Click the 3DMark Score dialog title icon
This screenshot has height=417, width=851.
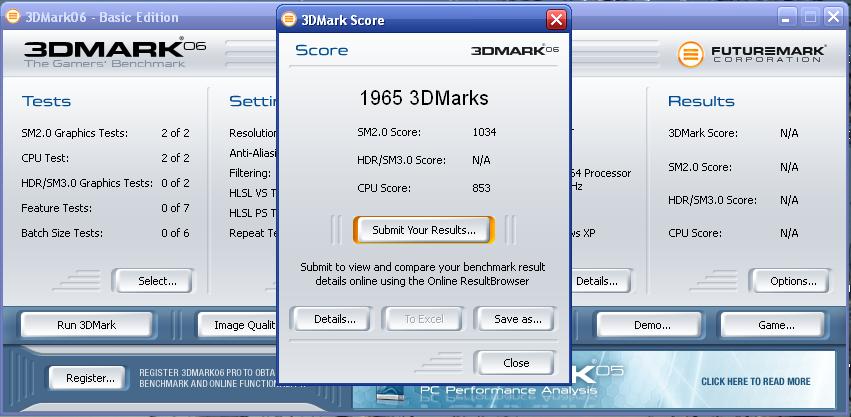pyautogui.click(x=289, y=20)
